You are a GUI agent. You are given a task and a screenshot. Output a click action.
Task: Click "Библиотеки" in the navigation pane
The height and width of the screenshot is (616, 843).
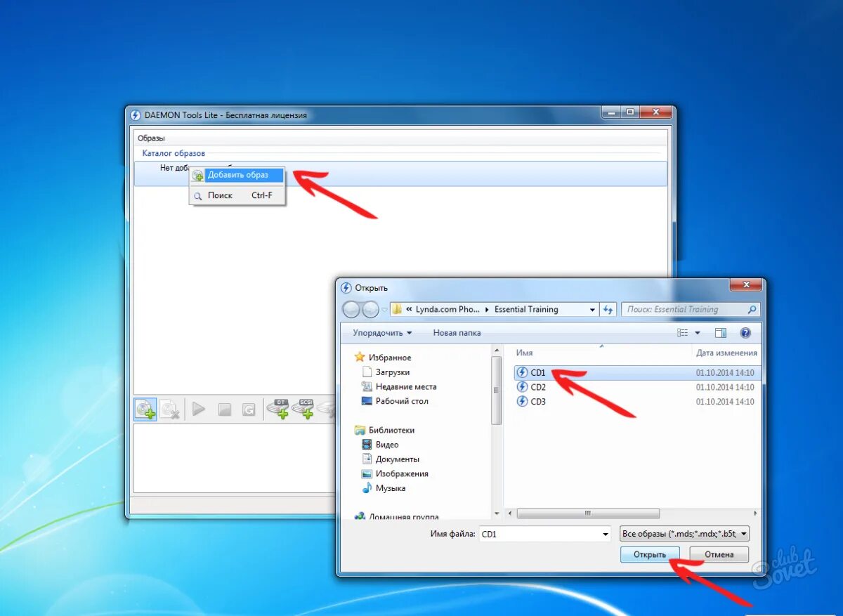pyautogui.click(x=385, y=430)
